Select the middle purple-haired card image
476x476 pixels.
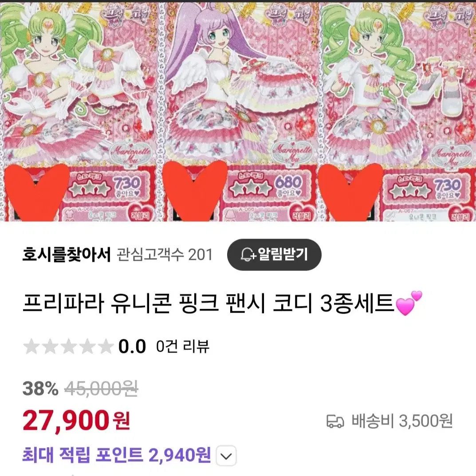point(238,111)
